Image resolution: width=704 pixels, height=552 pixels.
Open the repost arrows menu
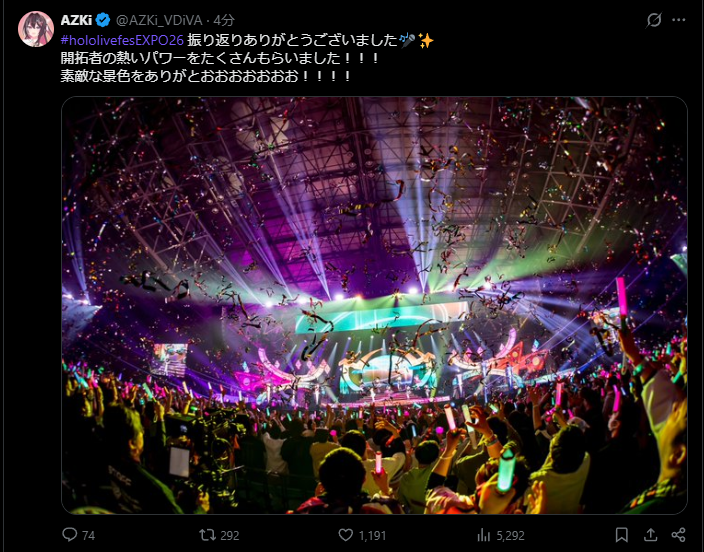207,535
